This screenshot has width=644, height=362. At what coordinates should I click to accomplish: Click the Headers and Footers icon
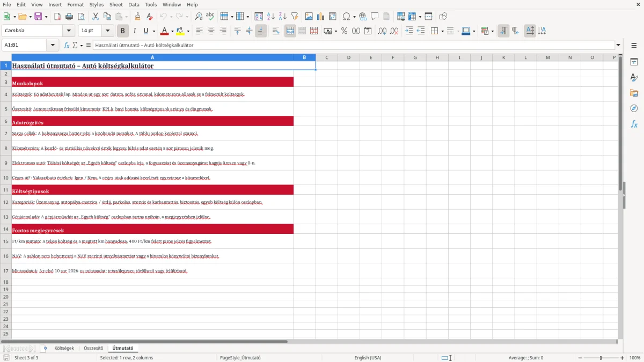[x=386, y=17]
